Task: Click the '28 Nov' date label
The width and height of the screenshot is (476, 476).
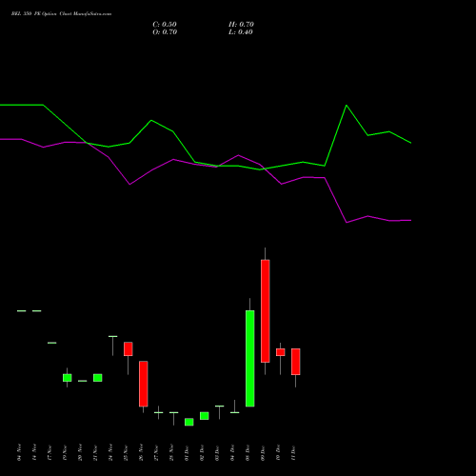Action: click(x=171, y=452)
